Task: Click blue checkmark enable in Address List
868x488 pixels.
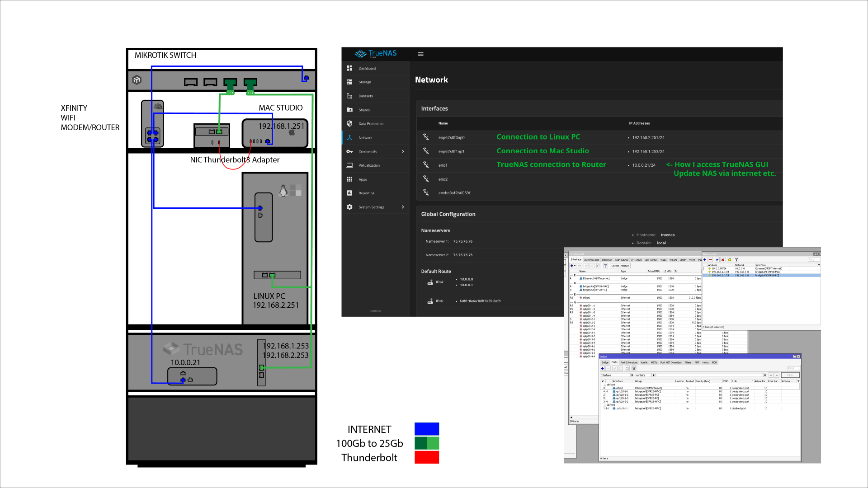Action: tap(717, 260)
